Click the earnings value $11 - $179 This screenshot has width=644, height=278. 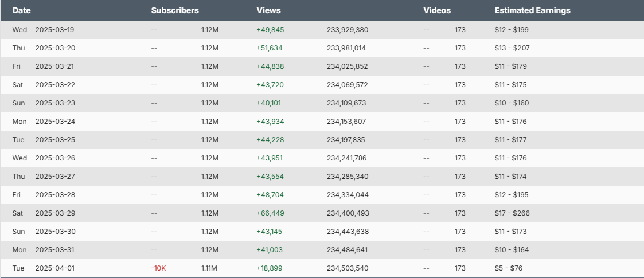510,66
